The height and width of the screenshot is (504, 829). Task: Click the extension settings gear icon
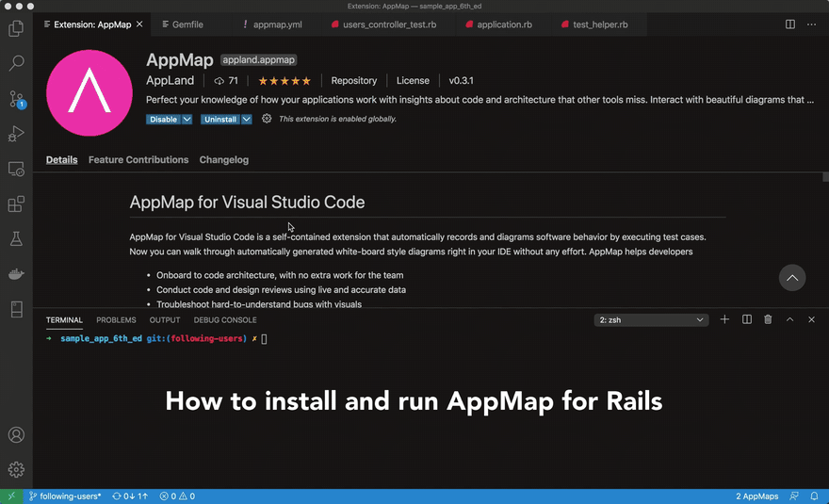[267, 119]
